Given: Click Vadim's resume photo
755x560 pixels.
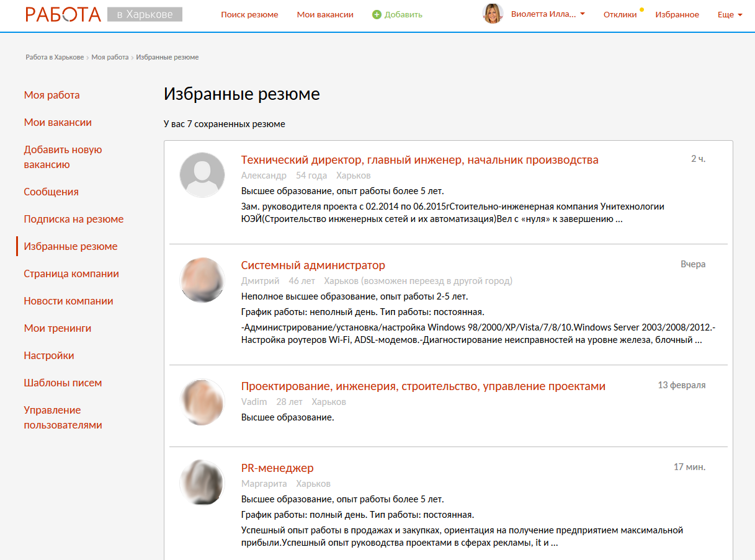Looking at the screenshot, I should tap(202, 402).
